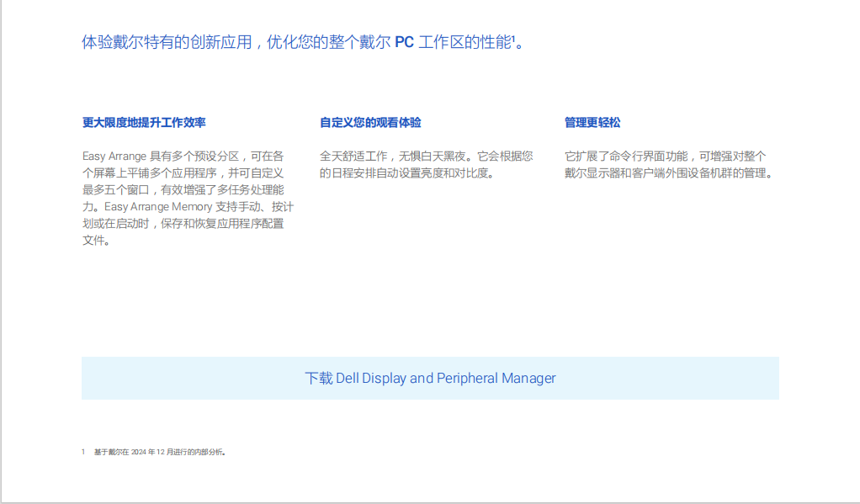Click the word 下载 in the blue banner
The height and width of the screenshot is (504, 860).
318,379
